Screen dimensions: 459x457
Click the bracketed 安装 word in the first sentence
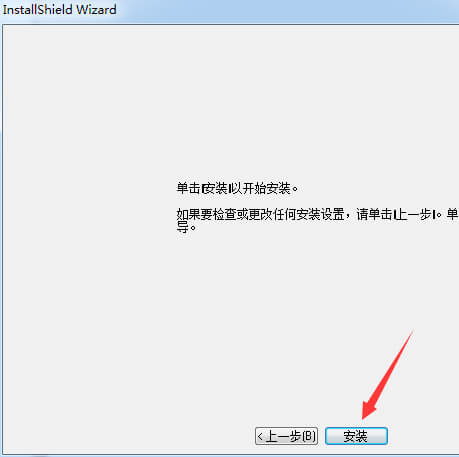215,189
